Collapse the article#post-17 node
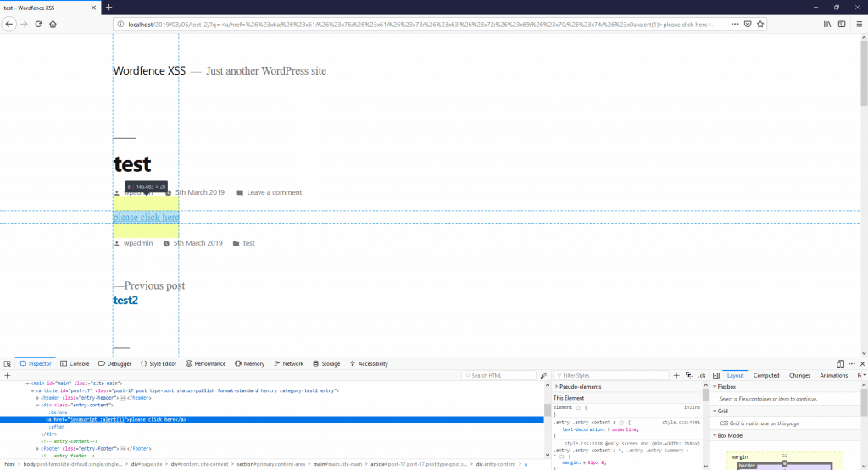868x470 pixels. tap(32, 390)
